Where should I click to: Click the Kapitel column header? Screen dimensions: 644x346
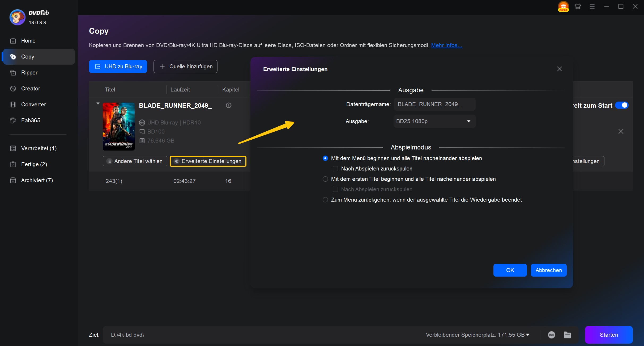[231, 90]
